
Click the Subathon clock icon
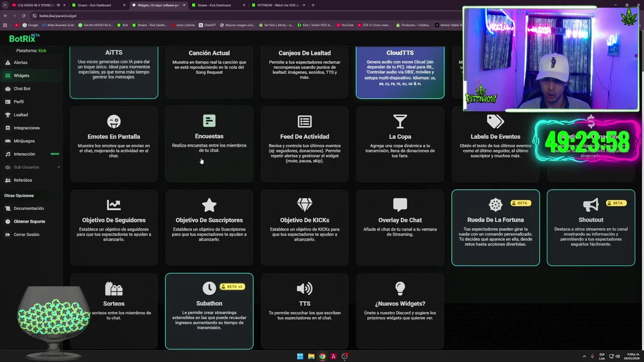point(209,288)
